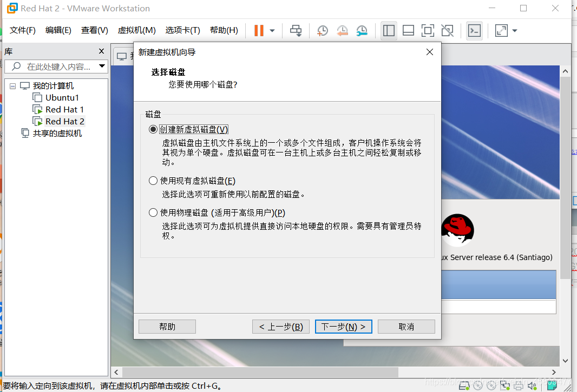The width and height of the screenshot is (577, 392).
Task: Revert to snapshot with the orange arrow clock icon
Action: [342, 30]
